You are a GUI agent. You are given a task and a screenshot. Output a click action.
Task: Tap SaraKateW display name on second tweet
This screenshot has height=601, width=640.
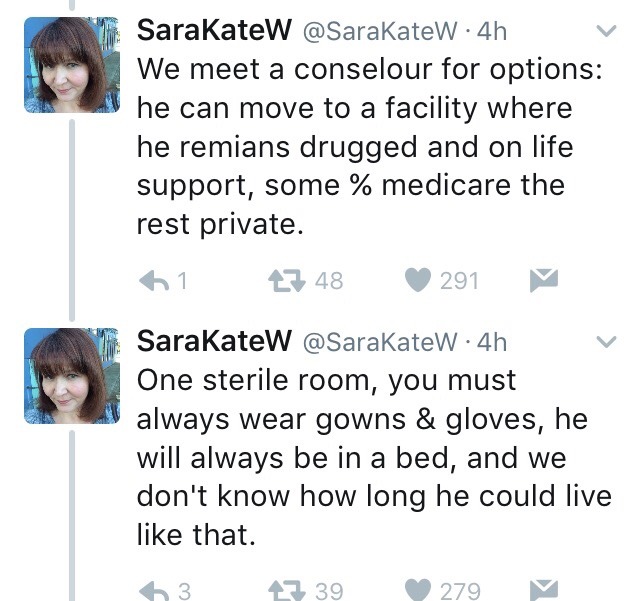pyautogui.click(x=210, y=342)
